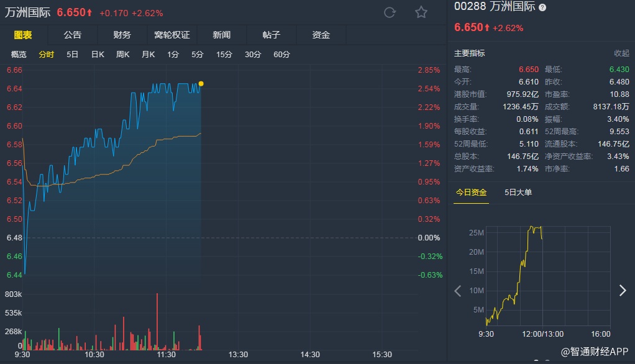Click the tallest red volume bar

[158, 322]
